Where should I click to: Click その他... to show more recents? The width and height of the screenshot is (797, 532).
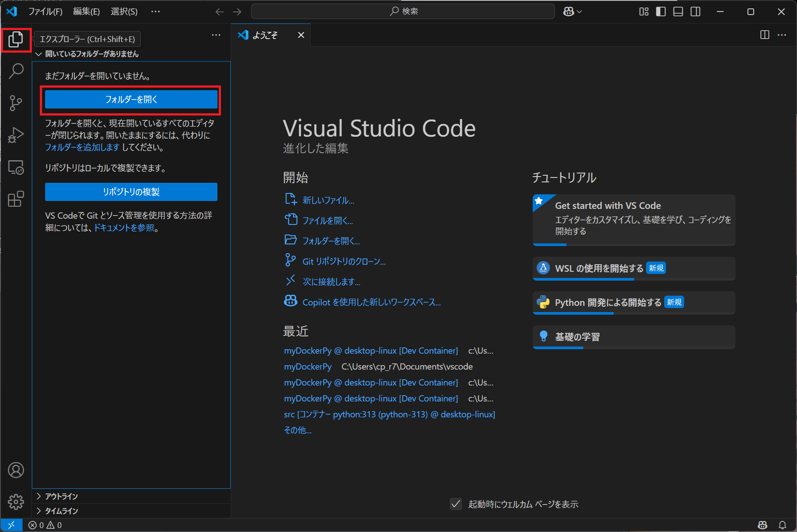[298, 430]
